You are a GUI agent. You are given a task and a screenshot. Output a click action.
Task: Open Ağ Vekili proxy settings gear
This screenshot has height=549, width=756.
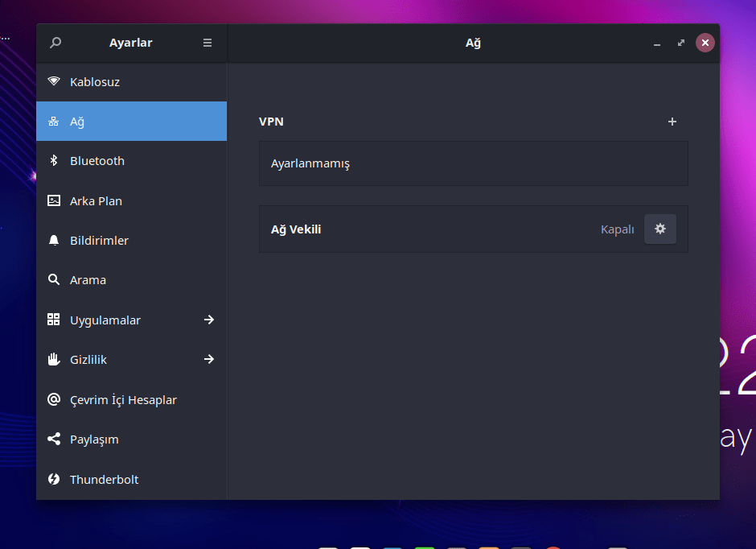(x=660, y=229)
